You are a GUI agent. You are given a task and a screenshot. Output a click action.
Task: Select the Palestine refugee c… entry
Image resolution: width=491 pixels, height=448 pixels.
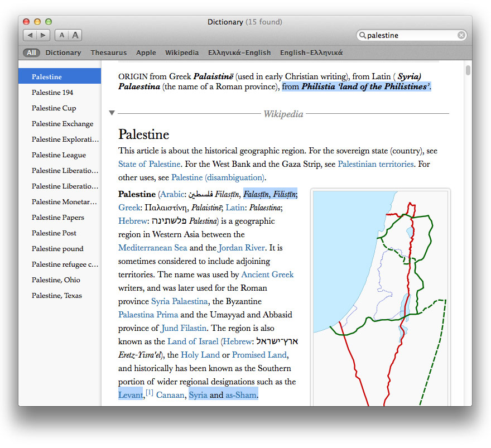point(60,264)
